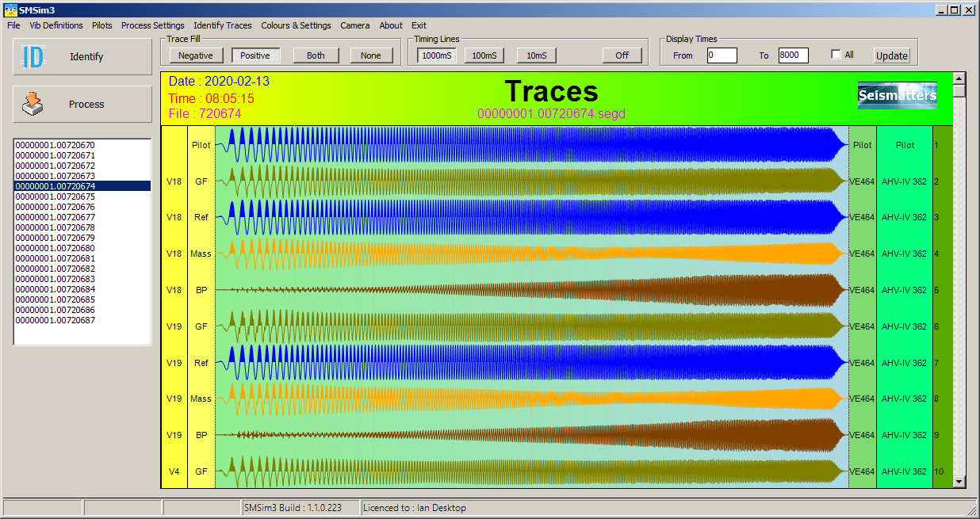980x519 pixels.
Task: Click the Process button
Action: [x=82, y=105]
